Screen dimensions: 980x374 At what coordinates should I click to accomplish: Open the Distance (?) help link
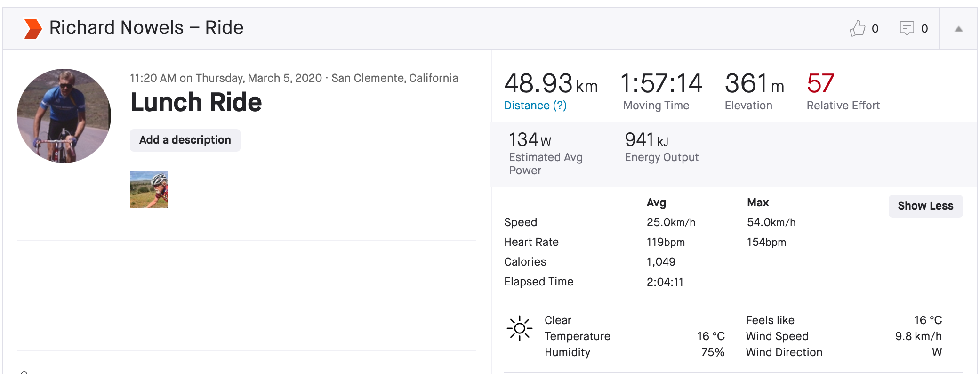point(535,106)
